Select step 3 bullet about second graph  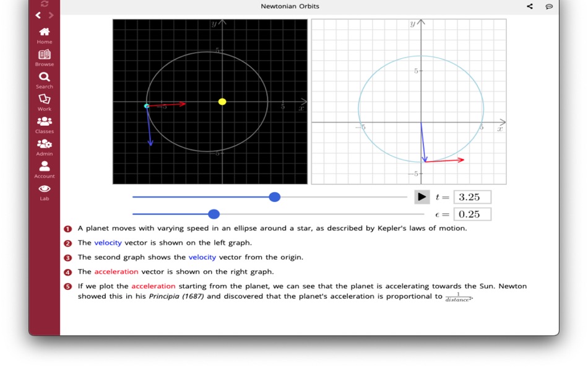[68, 258]
